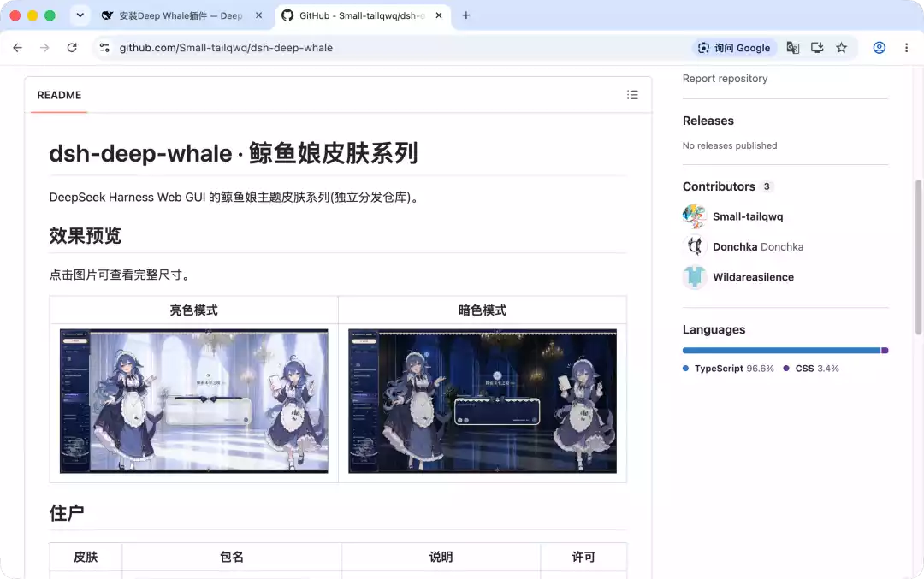
Task: Bookmark this page with the star
Action: click(x=842, y=48)
